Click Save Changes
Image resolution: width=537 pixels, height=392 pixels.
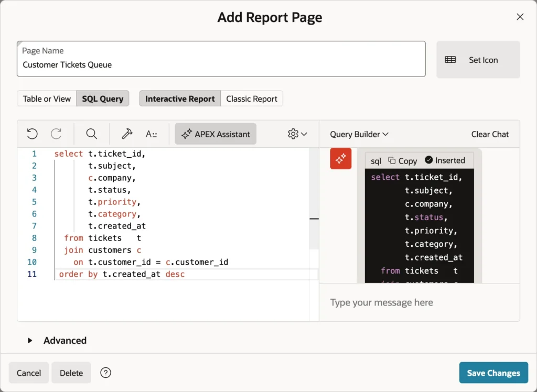(x=493, y=373)
